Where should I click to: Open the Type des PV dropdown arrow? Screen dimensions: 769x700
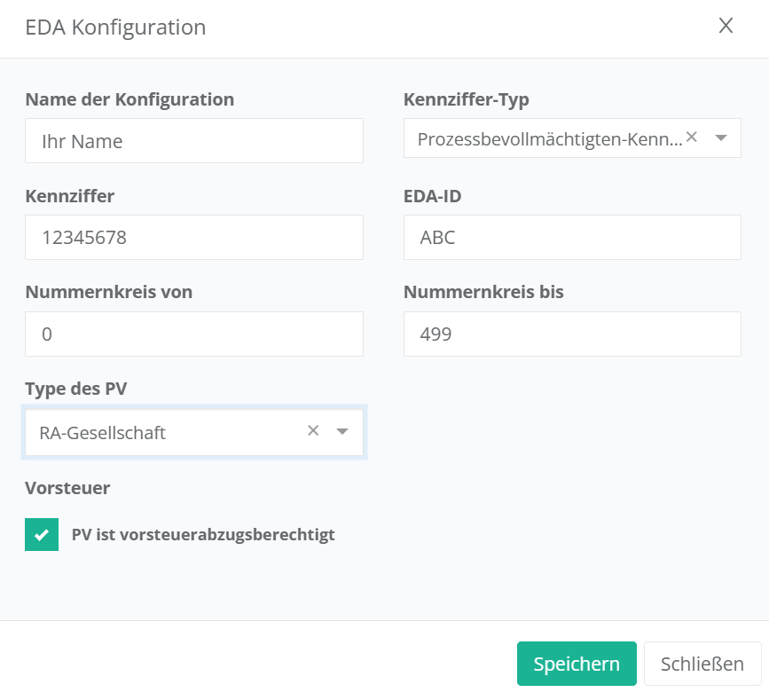click(342, 431)
